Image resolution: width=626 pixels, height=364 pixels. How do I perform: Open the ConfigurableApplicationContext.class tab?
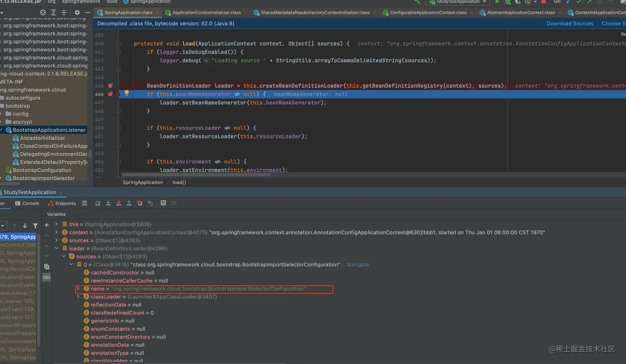[x=428, y=13]
